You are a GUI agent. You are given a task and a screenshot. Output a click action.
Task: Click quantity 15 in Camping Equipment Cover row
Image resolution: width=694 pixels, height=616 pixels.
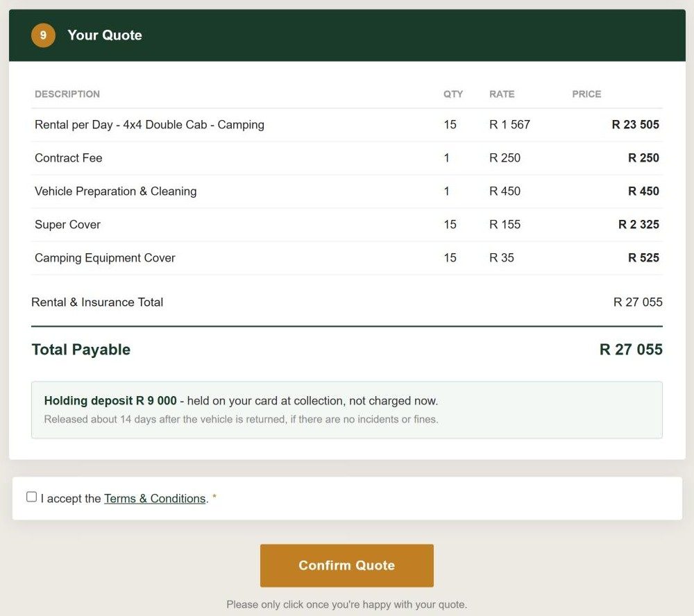(x=450, y=258)
